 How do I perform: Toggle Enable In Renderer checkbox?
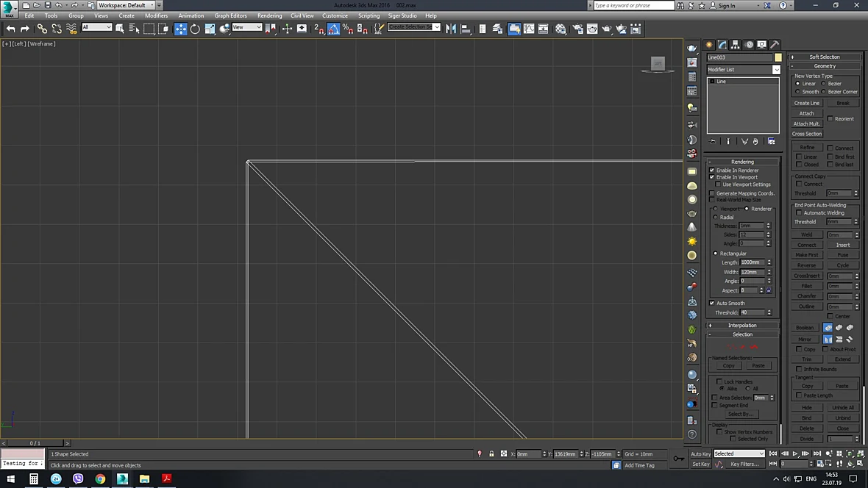click(712, 171)
